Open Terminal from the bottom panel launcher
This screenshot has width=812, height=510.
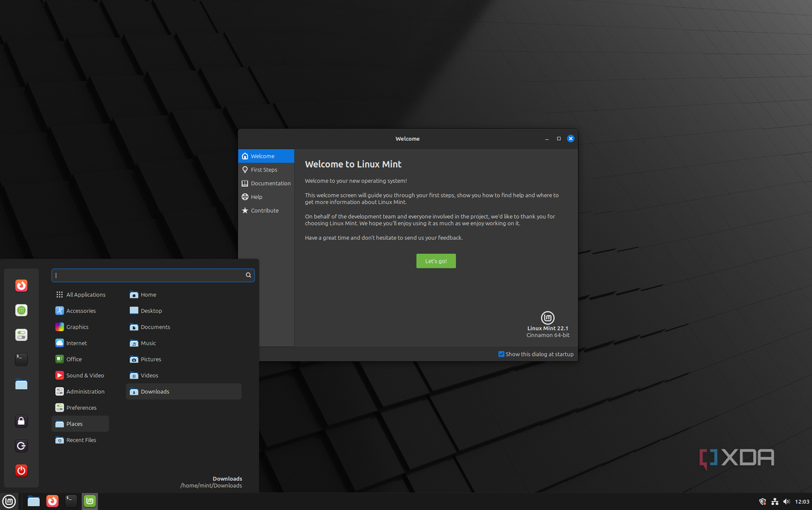pyautogui.click(x=71, y=500)
